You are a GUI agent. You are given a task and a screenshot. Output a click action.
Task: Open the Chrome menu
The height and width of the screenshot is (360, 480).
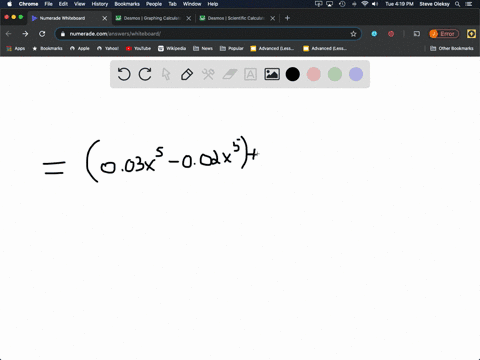point(28,4)
